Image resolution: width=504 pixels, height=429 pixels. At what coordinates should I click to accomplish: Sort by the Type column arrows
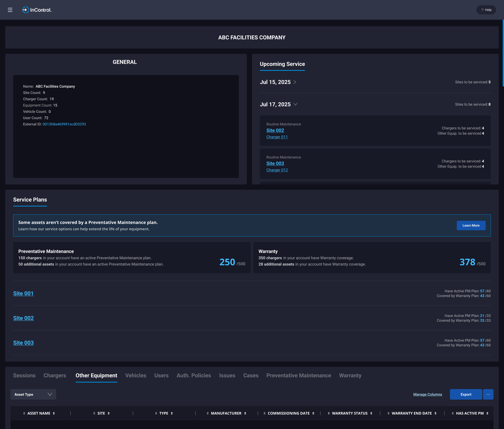(172, 413)
